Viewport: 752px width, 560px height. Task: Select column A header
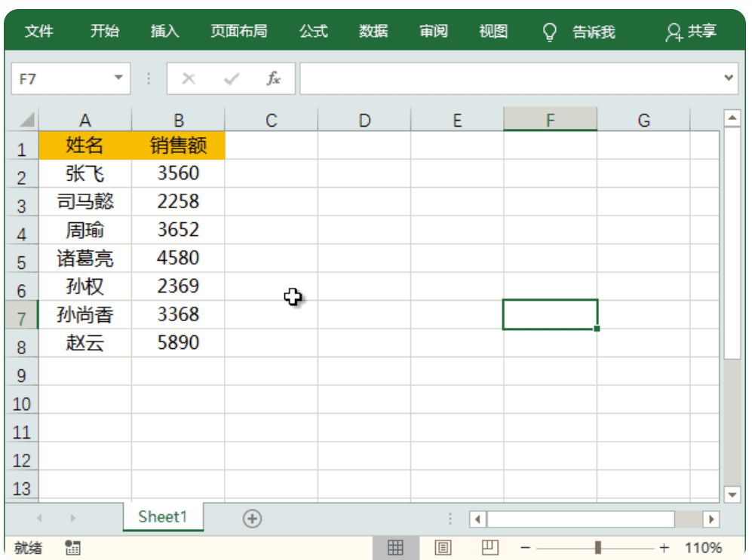click(85, 120)
